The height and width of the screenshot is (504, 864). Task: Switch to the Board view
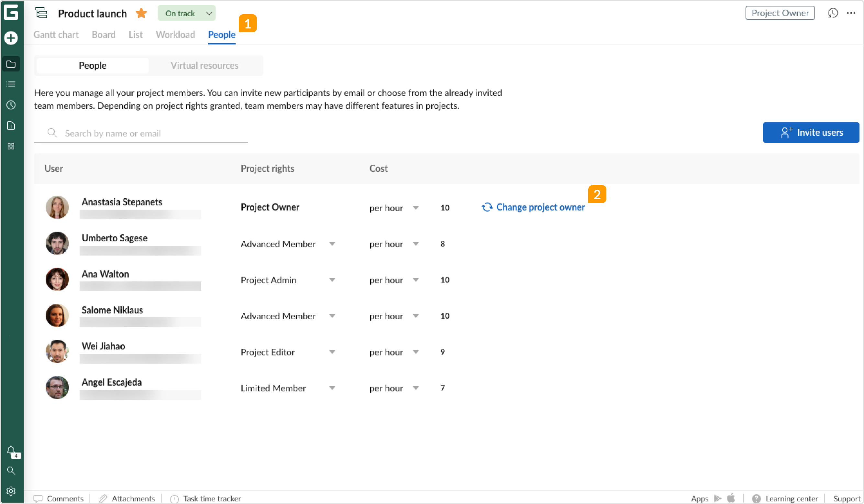point(103,35)
